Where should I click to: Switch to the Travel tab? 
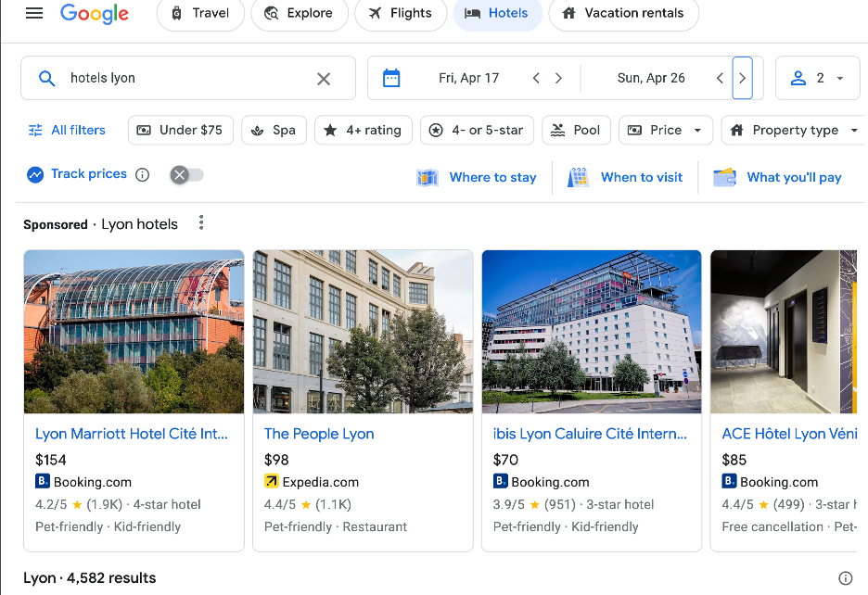pyautogui.click(x=200, y=13)
